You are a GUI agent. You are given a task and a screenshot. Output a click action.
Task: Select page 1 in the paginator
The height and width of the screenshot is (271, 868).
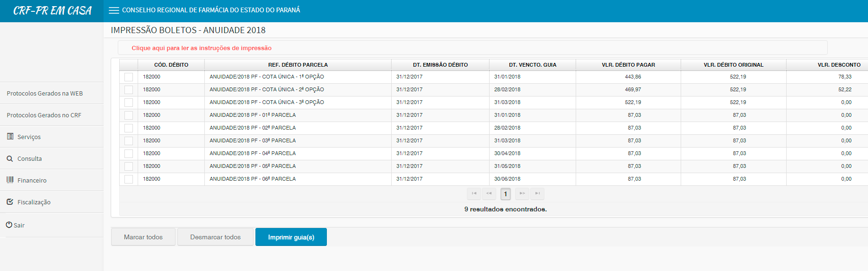point(506,194)
